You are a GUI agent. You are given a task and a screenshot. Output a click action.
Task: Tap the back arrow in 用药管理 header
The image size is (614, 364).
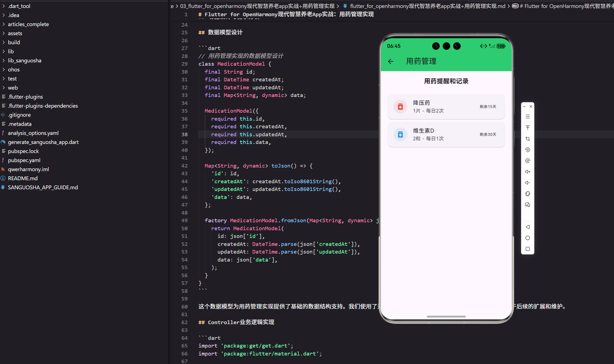391,61
